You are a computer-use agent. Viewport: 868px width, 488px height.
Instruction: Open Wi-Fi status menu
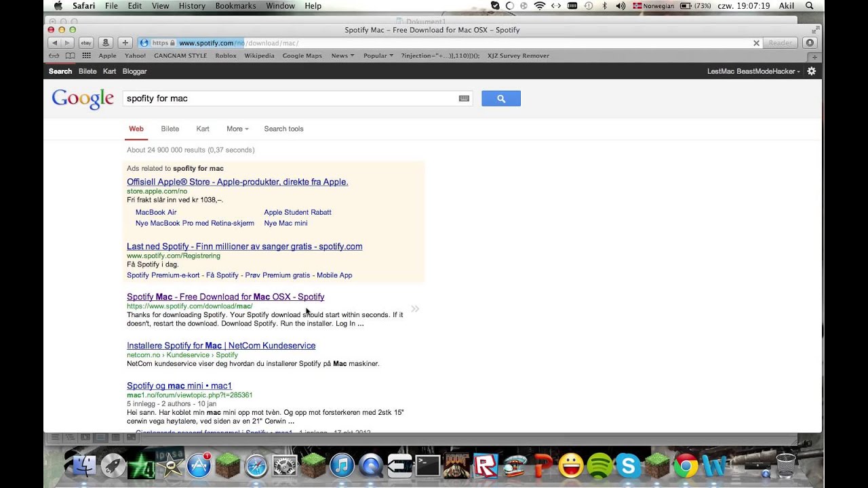[x=540, y=5]
